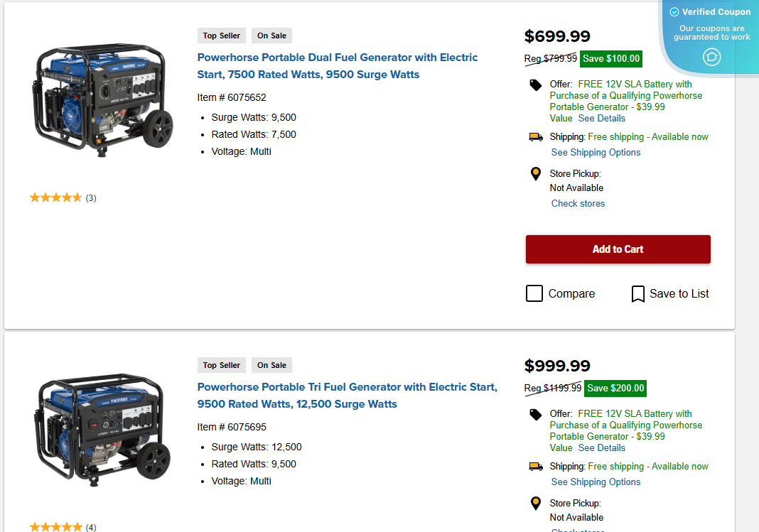Click the store pickup pin icon for item 6075652

(535, 173)
